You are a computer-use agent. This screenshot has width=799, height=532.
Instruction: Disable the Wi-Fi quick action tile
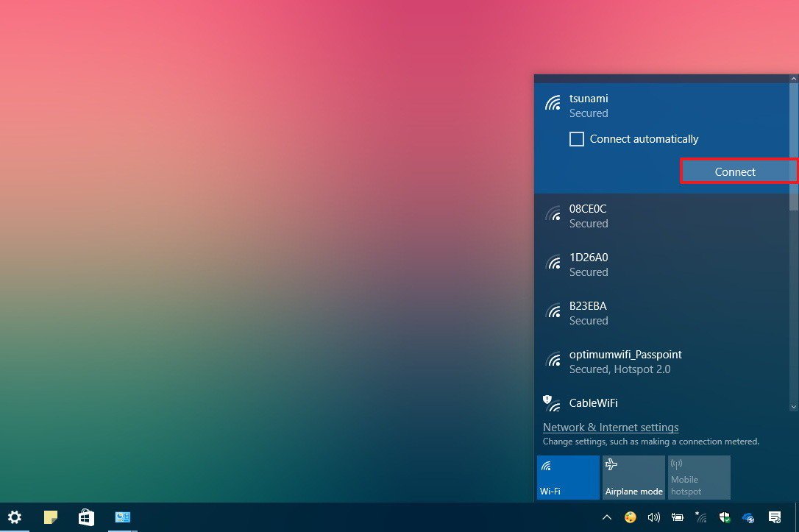tap(568, 477)
